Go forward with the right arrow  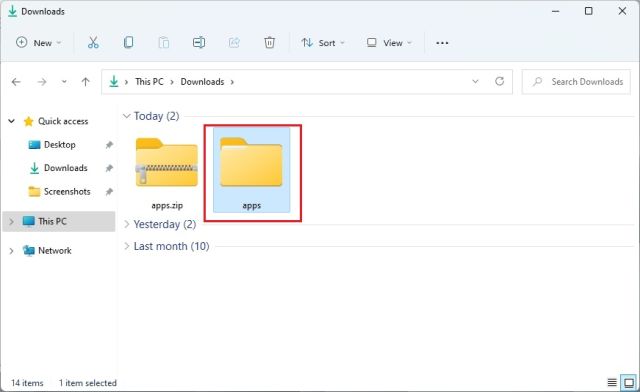click(x=42, y=82)
